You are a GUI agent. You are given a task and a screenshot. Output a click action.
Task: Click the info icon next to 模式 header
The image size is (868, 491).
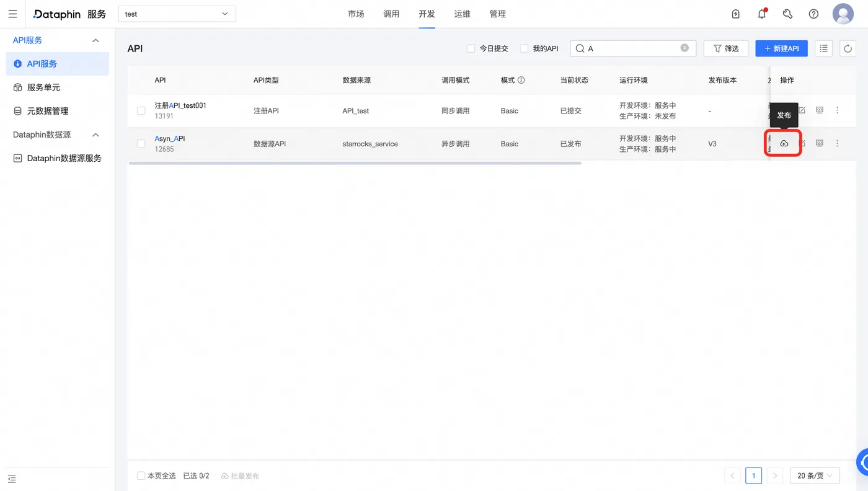(521, 80)
